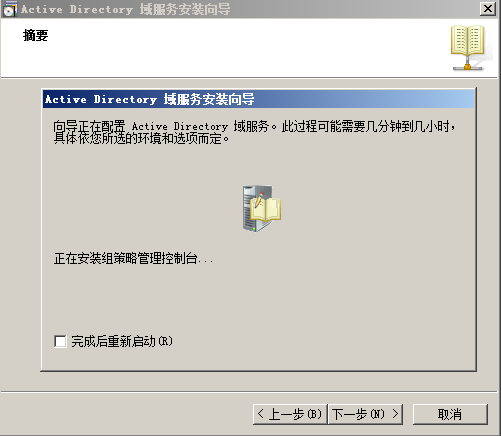The height and width of the screenshot is (436, 501).
Task: Click the server with notebook progress icon
Action: point(262,208)
